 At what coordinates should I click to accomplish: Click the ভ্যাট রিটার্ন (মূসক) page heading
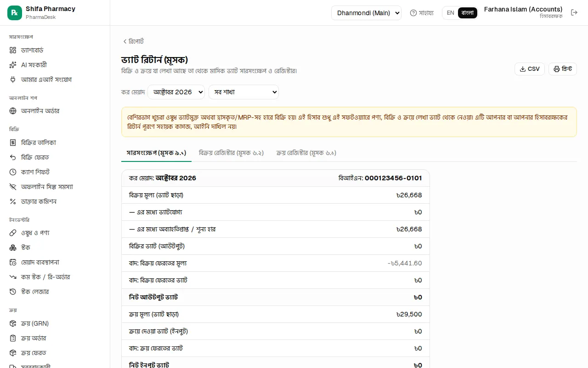point(155,60)
